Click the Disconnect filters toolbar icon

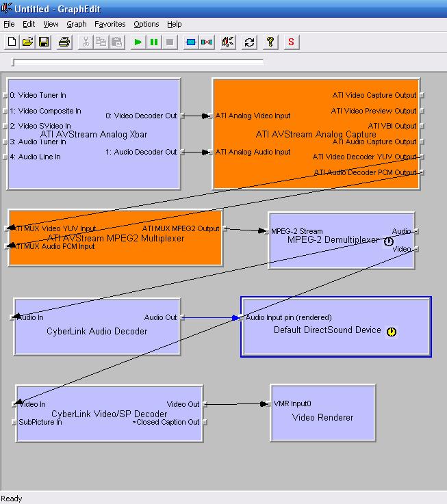pyautogui.click(x=207, y=42)
